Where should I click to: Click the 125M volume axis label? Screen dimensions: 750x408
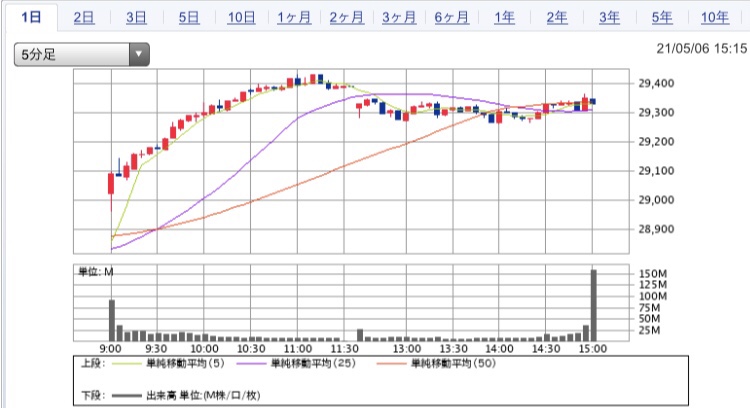click(653, 285)
